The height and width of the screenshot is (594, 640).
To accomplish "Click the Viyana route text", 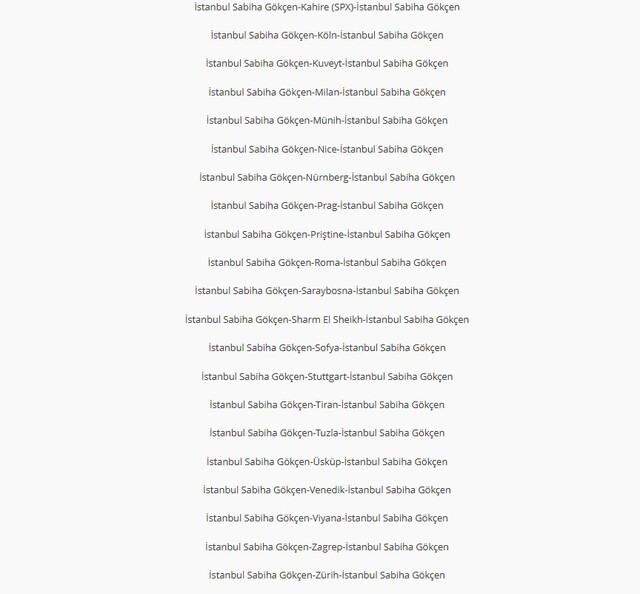I will coord(327,518).
